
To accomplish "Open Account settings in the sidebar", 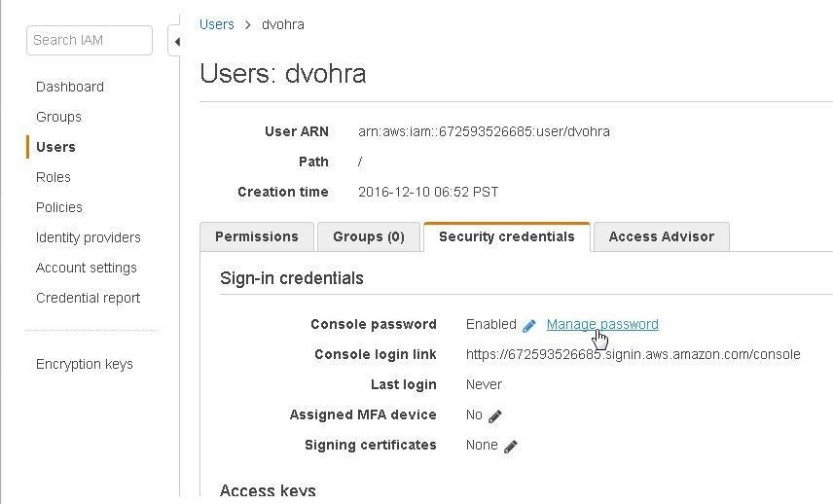I will click(x=86, y=269).
